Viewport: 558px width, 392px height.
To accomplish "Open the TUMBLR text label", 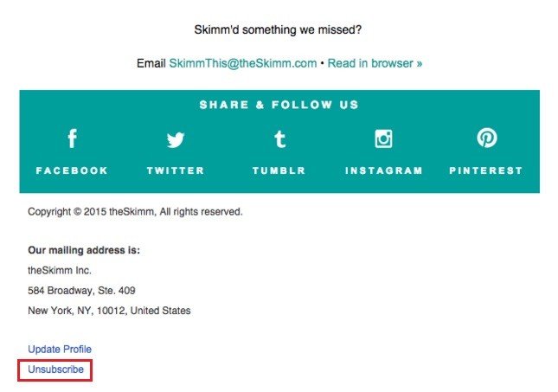I will tap(279, 170).
